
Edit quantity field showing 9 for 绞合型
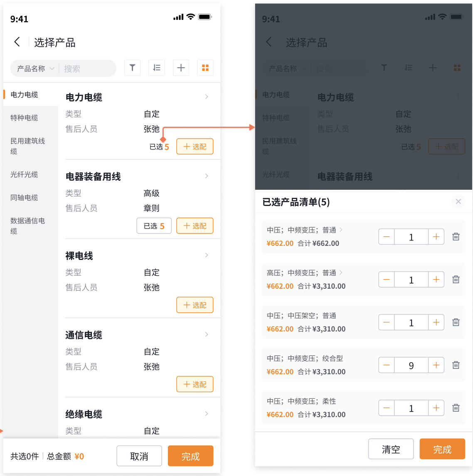(411, 365)
